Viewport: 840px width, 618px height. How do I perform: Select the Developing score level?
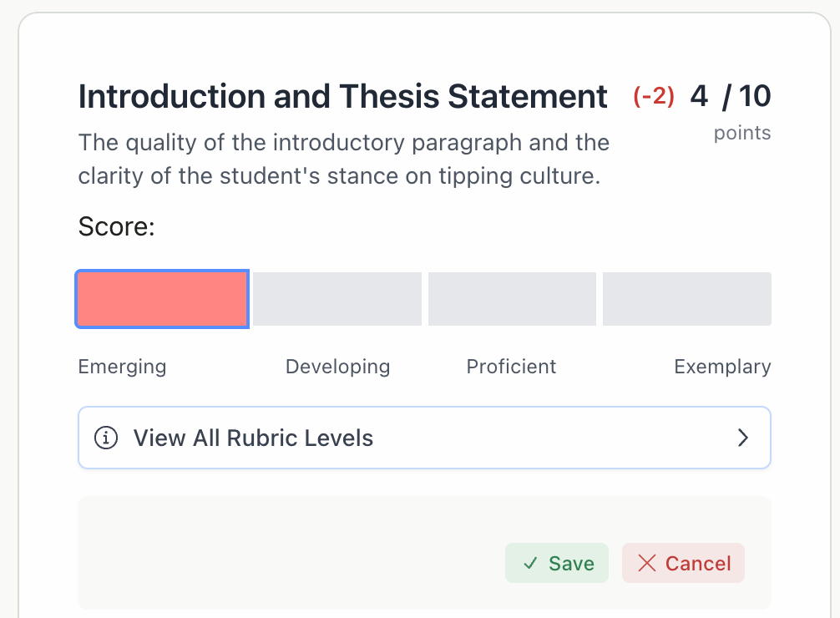[337, 298]
